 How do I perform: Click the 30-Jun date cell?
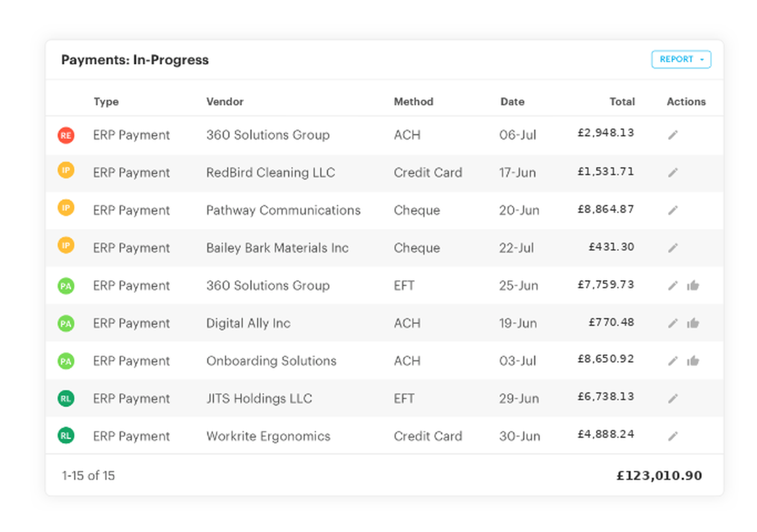519,436
